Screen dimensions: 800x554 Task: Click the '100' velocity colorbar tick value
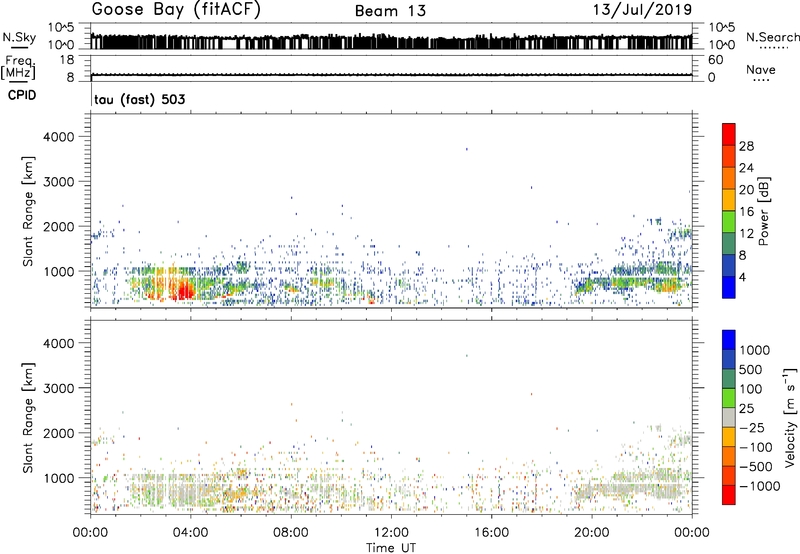(751, 389)
